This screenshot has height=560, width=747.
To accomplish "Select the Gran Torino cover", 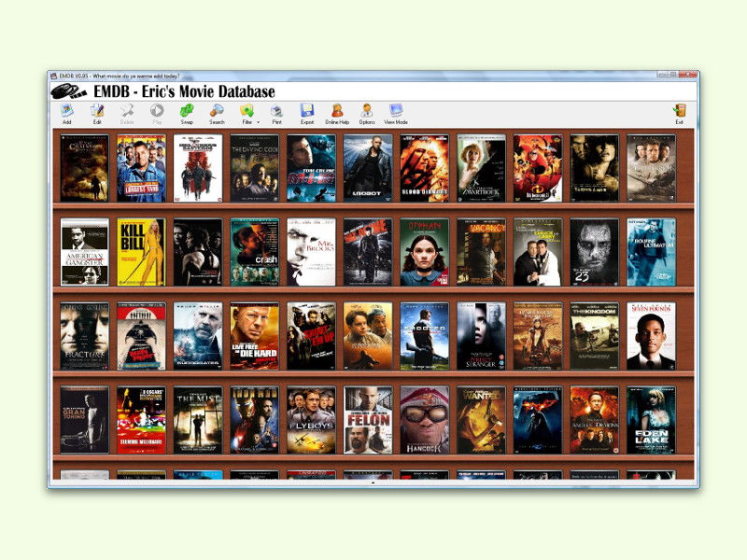I will coord(85,420).
